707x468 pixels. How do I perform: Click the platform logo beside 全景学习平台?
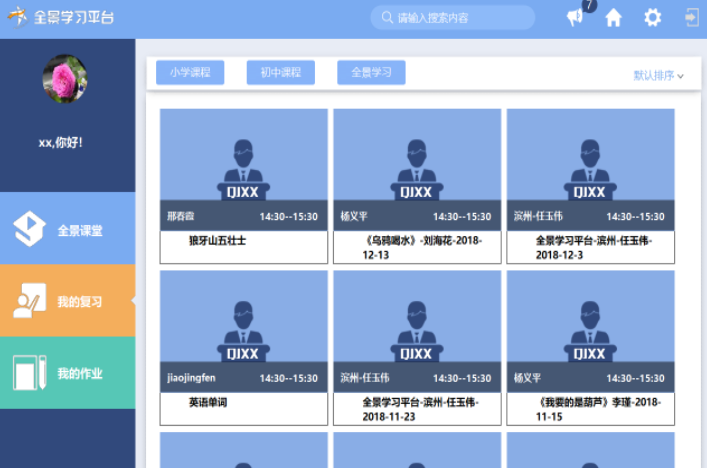point(18,17)
